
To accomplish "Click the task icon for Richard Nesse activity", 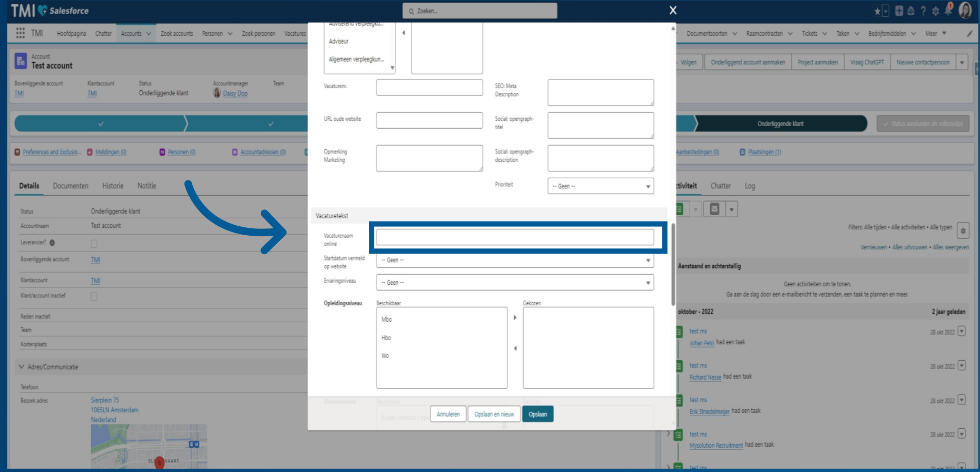I will 679,367.
